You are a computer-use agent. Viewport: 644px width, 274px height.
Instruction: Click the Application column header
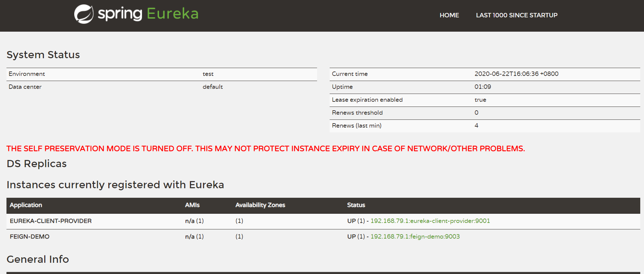(26, 205)
